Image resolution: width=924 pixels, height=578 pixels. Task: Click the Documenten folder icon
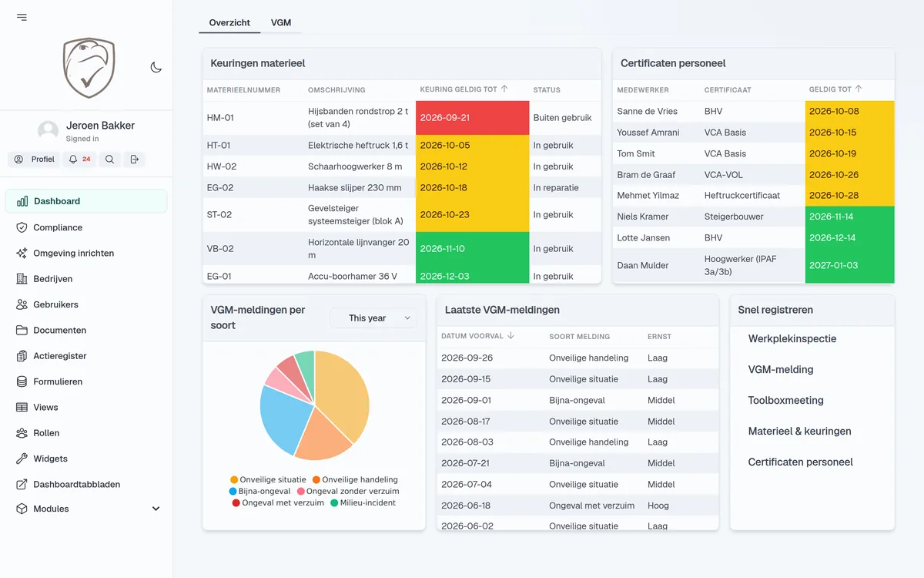pos(22,330)
